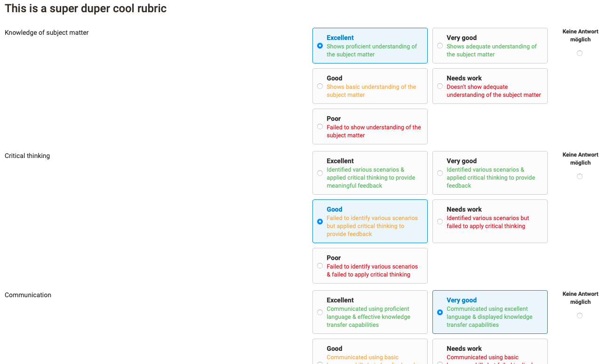Mark Keine Antwort möglich for Knowledge of subject matter
The image size is (607, 364).
pyautogui.click(x=580, y=53)
